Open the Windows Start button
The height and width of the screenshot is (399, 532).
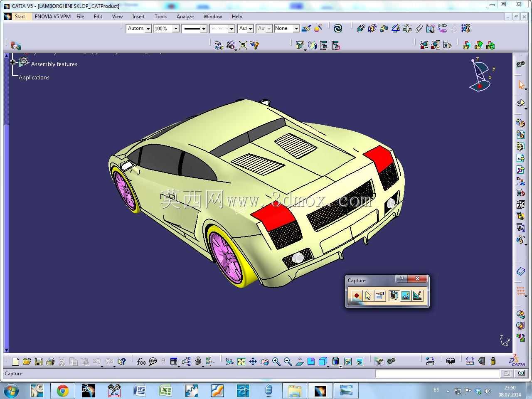click(x=11, y=391)
